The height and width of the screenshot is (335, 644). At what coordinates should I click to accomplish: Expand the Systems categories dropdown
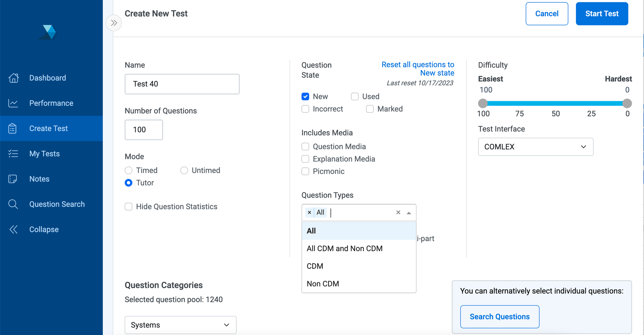click(x=180, y=325)
